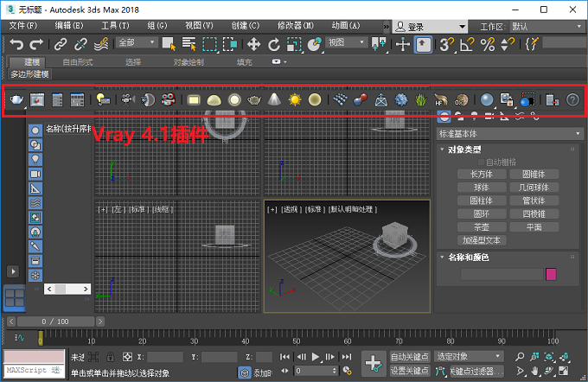Click the V-Ray teapot render icon
This screenshot has height=382, width=588.
tap(16, 100)
